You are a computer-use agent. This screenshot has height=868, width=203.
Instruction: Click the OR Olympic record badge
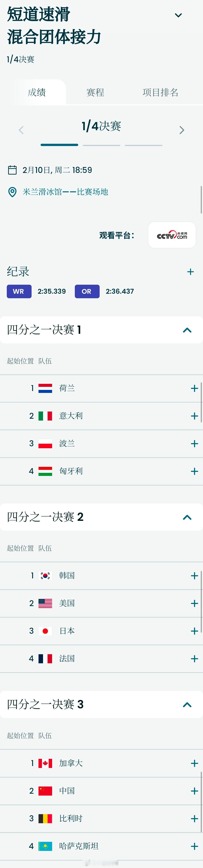87,291
